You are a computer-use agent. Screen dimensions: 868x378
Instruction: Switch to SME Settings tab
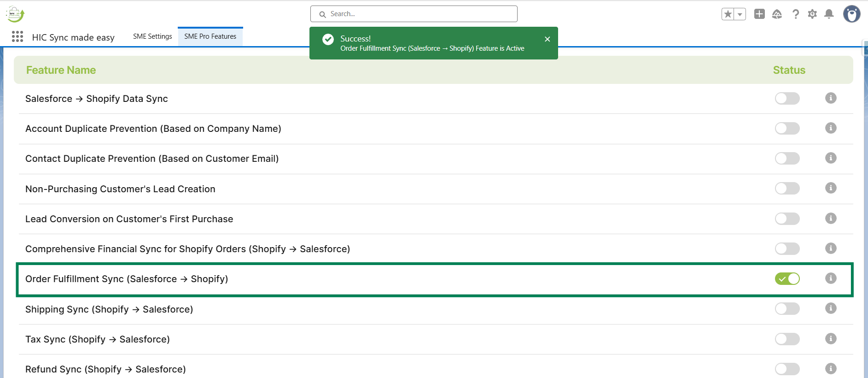click(152, 36)
